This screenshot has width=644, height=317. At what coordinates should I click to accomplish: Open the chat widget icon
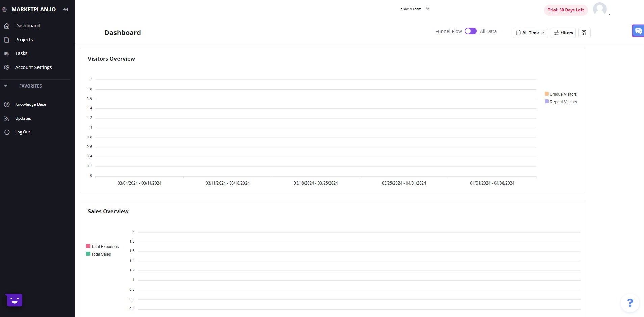click(x=638, y=31)
